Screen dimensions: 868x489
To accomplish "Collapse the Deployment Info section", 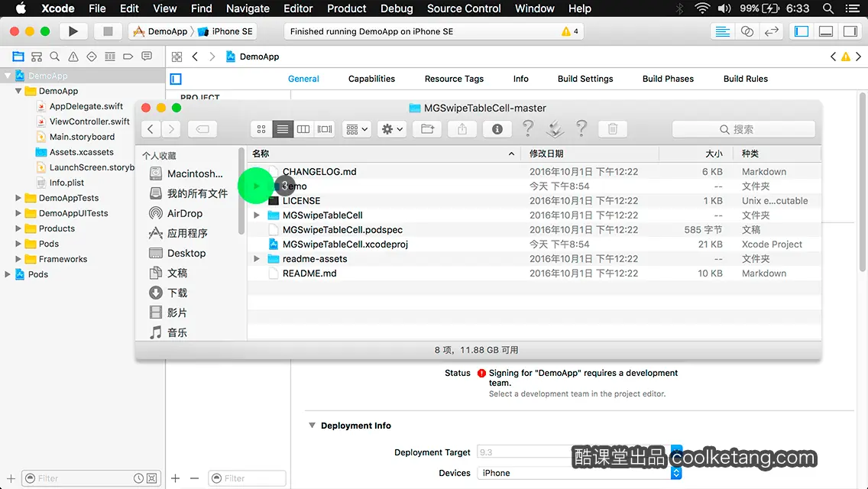I will pyautogui.click(x=313, y=426).
